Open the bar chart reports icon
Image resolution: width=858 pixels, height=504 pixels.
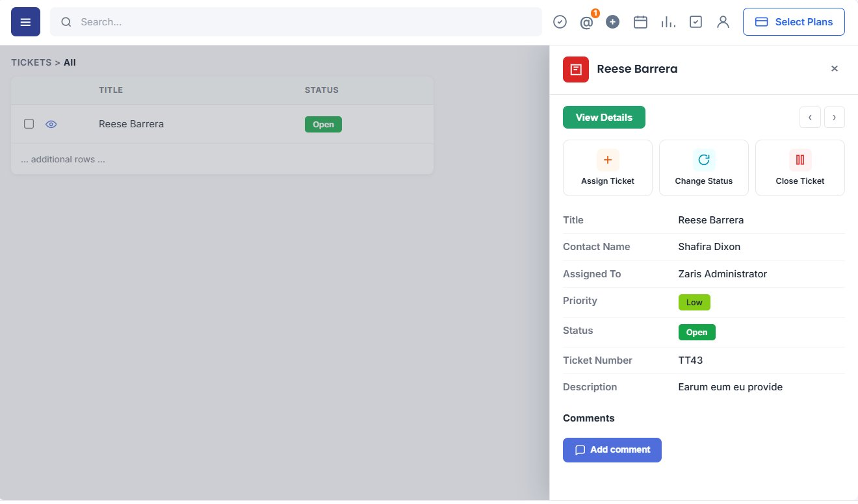click(x=668, y=22)
